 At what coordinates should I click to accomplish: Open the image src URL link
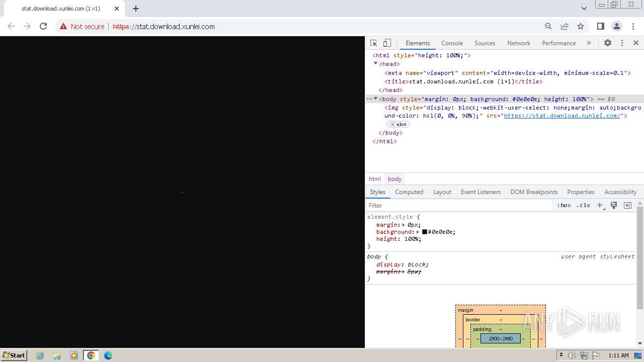(562, 116)
